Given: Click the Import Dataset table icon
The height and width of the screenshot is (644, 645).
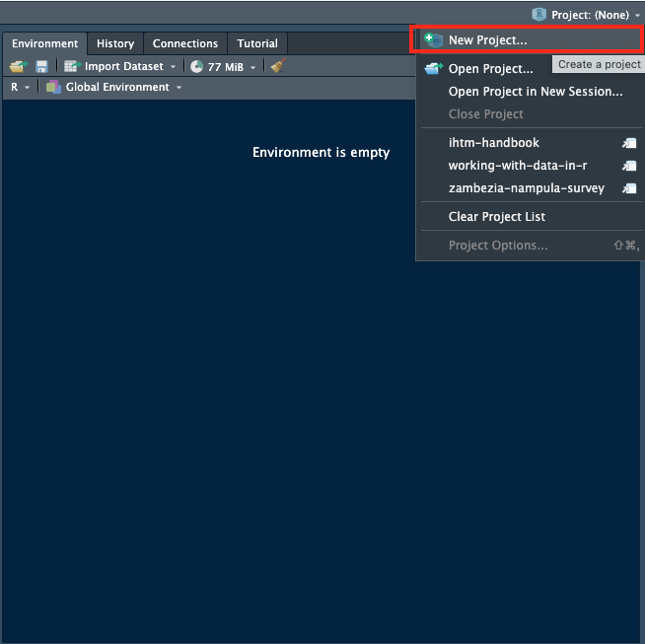Looking at the screenshot, I should click(x=72, y=66).
